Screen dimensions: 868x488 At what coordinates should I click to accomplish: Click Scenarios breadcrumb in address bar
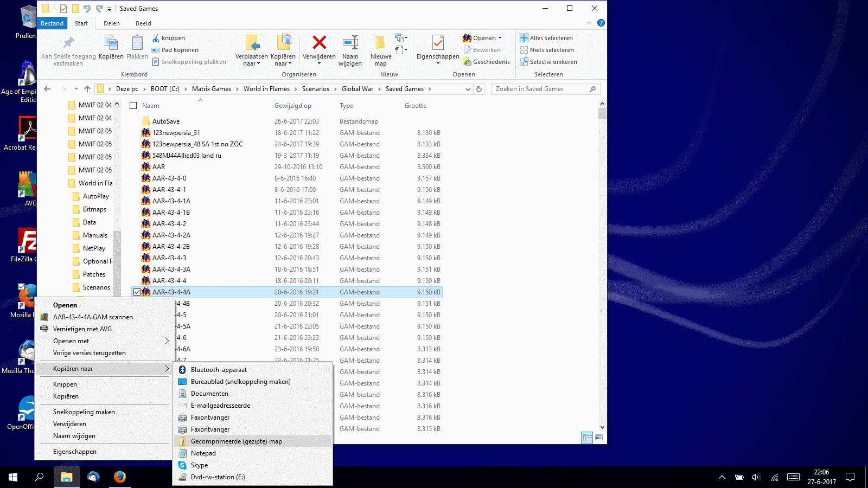(x=316, y=89)
